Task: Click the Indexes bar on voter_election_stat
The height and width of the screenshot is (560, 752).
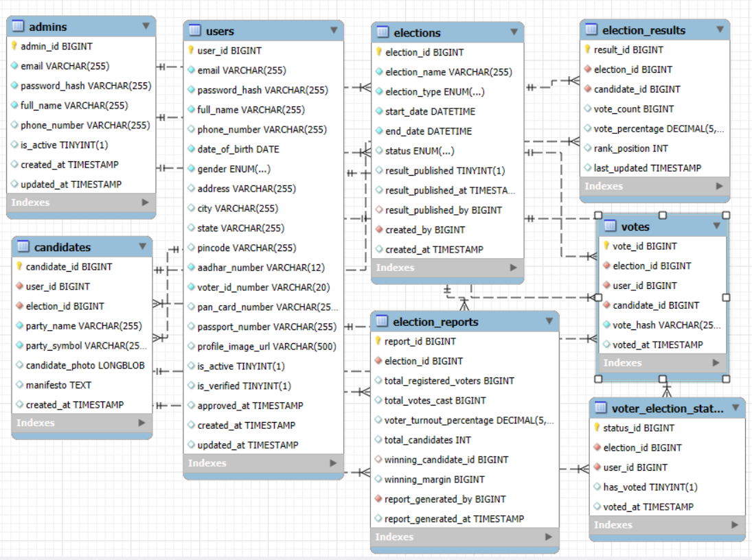Action: point(659,525)
